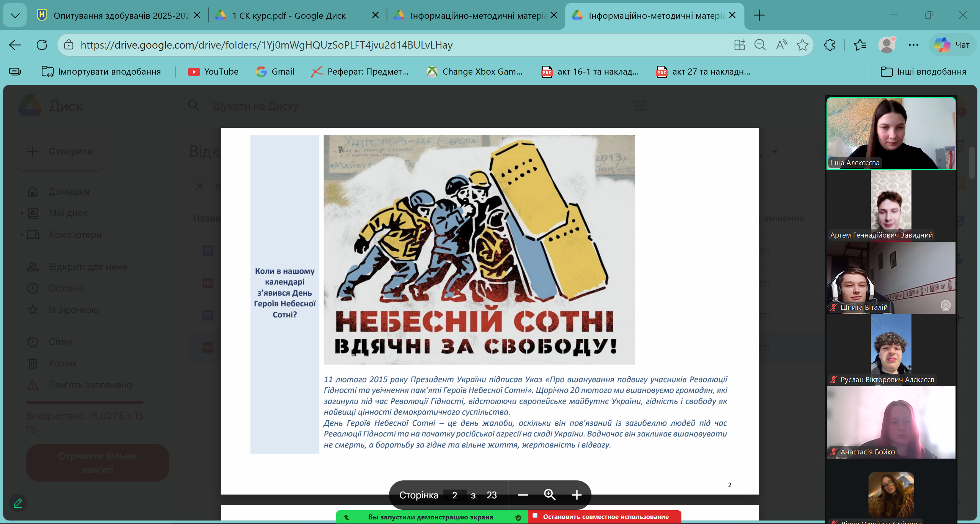Click the page number field showing 2
This screenshot has width=980, height=524.
[454, 495]
